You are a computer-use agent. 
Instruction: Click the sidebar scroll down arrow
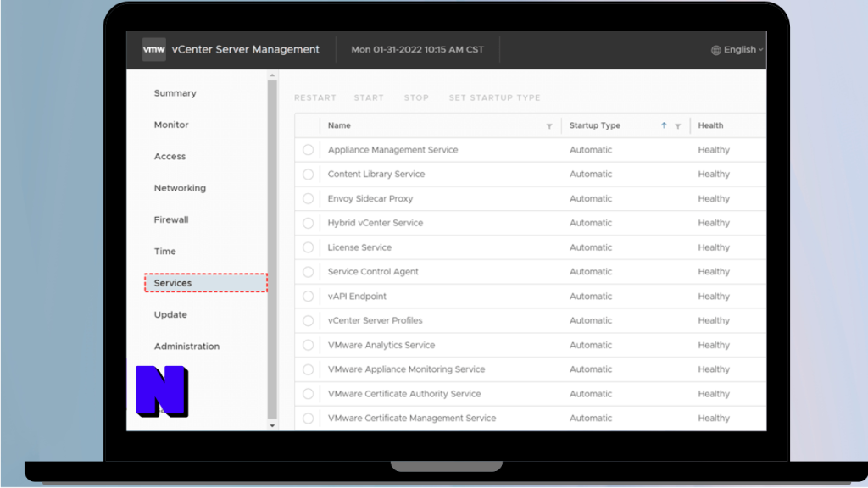coord(272,425)
